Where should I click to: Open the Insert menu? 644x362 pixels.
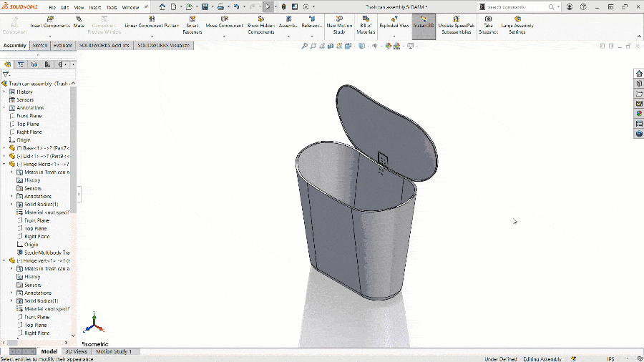[x=94, y=7]
